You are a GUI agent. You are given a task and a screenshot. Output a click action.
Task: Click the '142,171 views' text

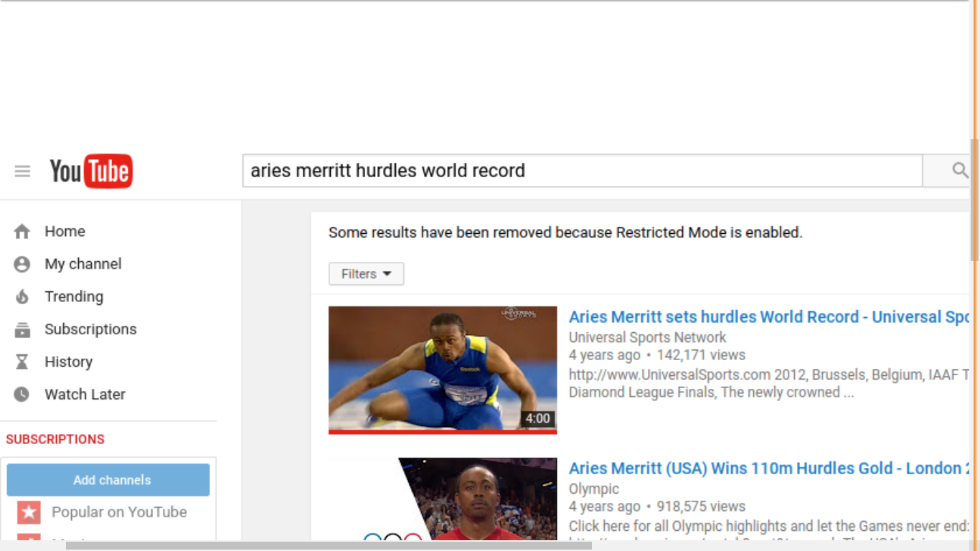tap(701, 355)
